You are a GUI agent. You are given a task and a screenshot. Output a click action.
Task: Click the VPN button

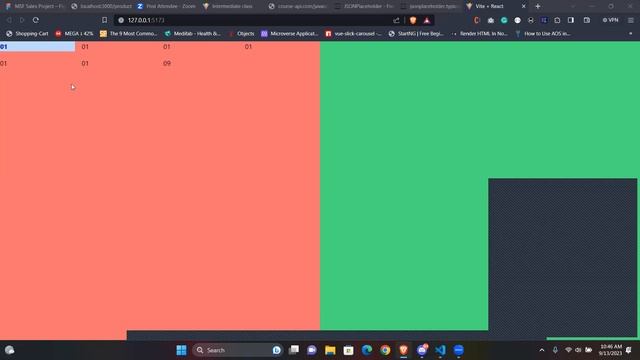(x=611, y=20)
